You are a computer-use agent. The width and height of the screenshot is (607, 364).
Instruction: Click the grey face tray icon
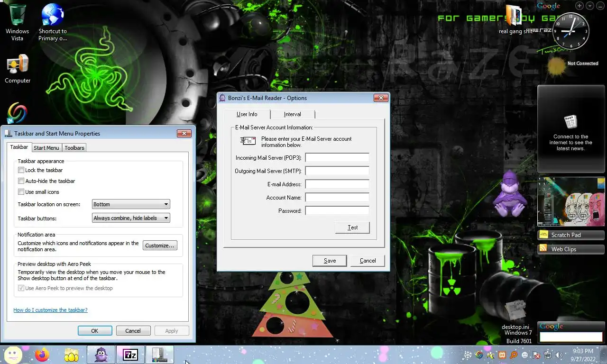pos(525,355)
